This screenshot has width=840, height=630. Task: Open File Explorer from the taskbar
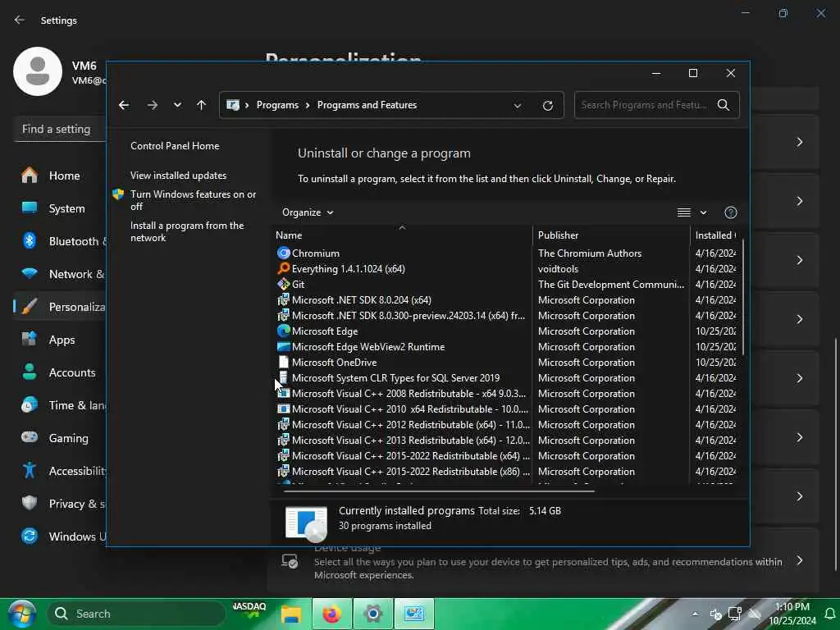[x=291, y=614]
